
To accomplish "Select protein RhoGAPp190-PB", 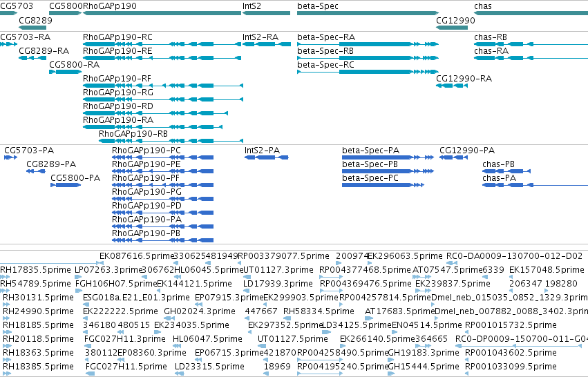I will [146, 233].
